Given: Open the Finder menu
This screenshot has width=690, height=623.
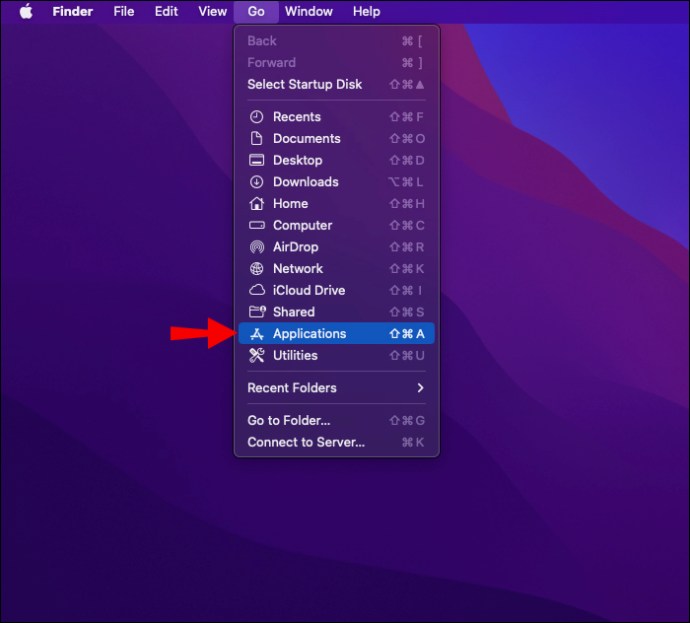Looking at the screenshot, I should [73, 11].
